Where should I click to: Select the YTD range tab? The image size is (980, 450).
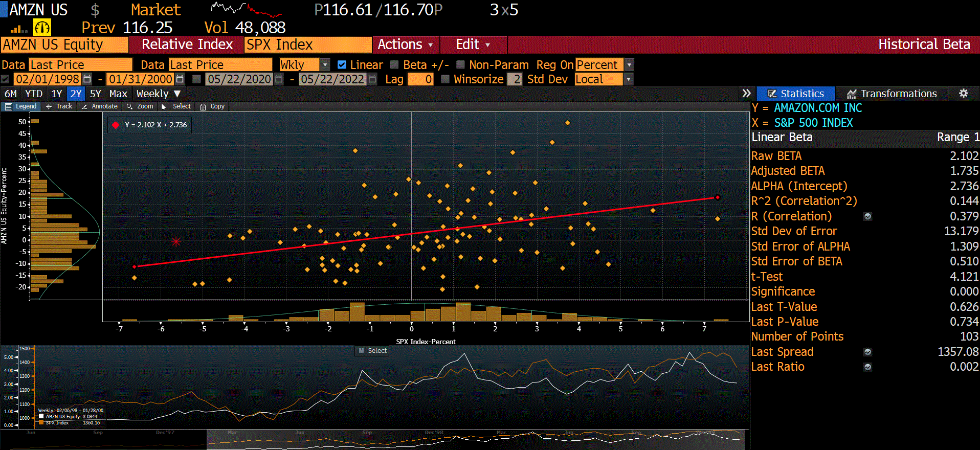pyautogui.click(x=34, y=94)
